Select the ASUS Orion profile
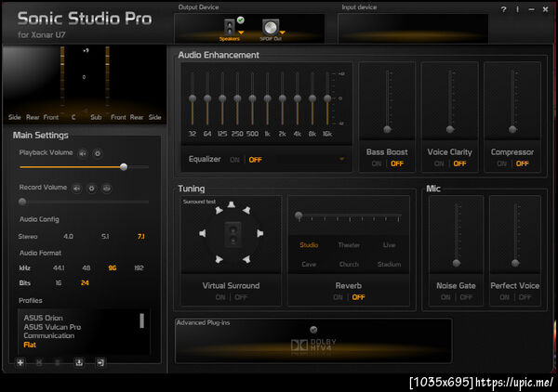 (43, 318)
